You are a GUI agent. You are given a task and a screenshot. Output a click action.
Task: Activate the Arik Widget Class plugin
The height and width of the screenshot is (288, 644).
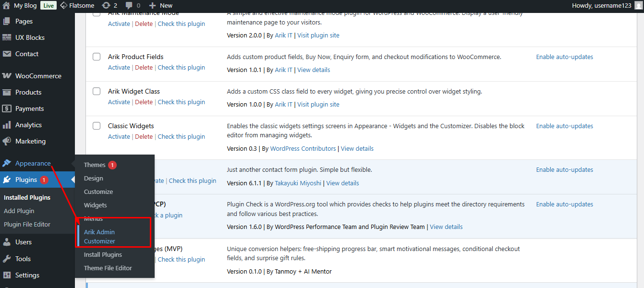[x=119, y=102]
